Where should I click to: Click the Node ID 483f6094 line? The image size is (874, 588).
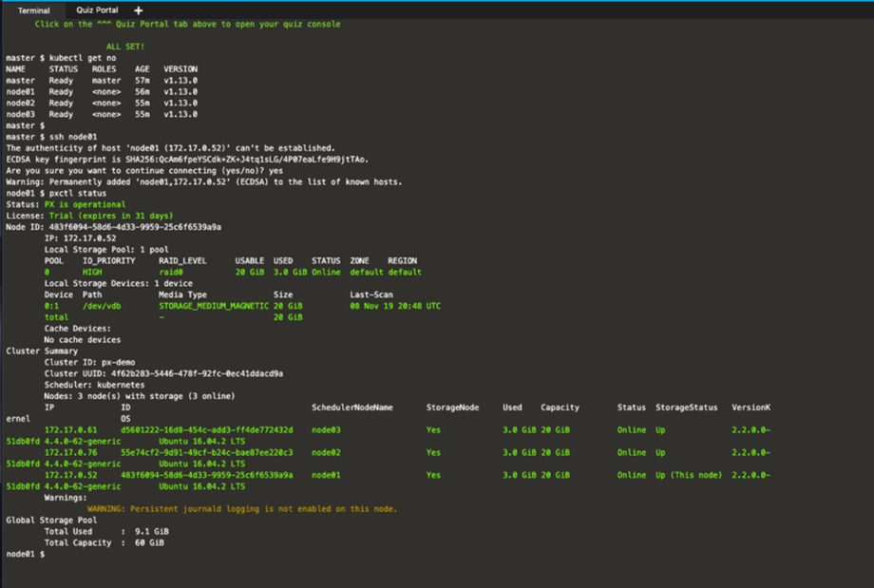114,227
